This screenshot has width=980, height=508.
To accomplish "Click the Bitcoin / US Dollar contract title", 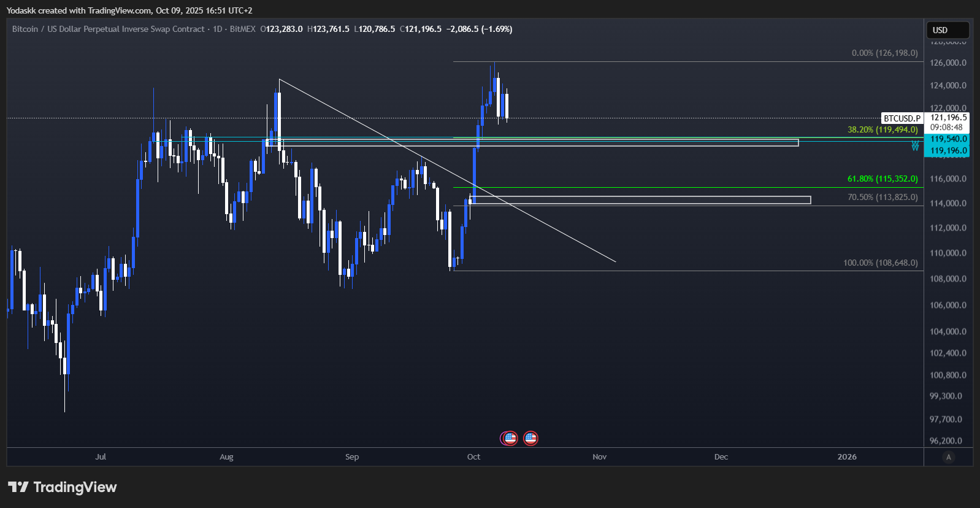I will point(109,29).
